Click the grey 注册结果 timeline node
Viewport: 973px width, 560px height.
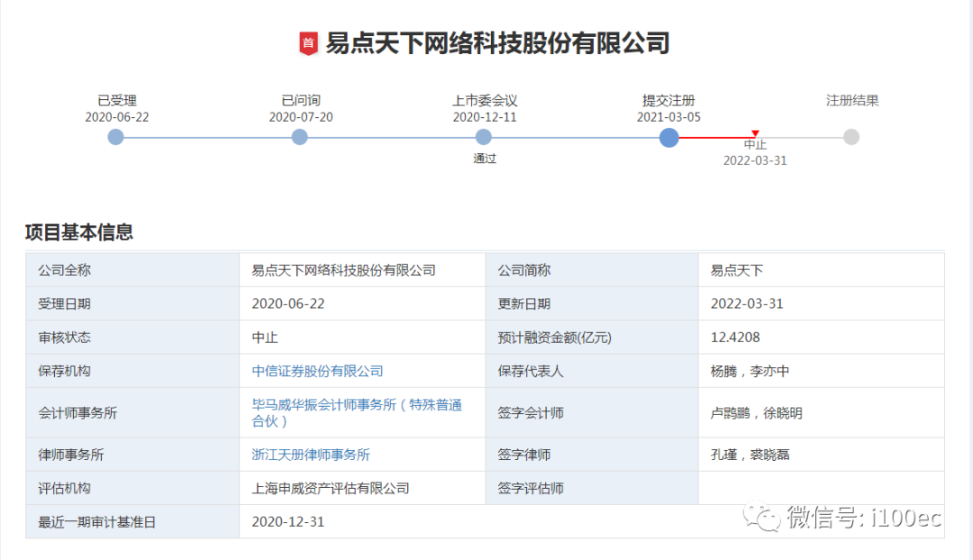pyautogui.click(x=851, y=137)
